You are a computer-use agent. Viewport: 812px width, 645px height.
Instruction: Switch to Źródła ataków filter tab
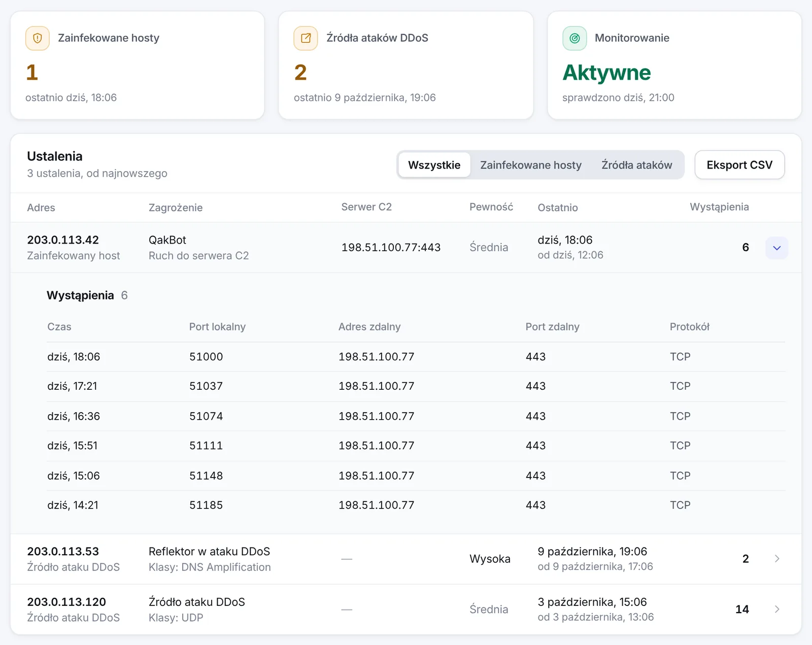coord(636,165)
